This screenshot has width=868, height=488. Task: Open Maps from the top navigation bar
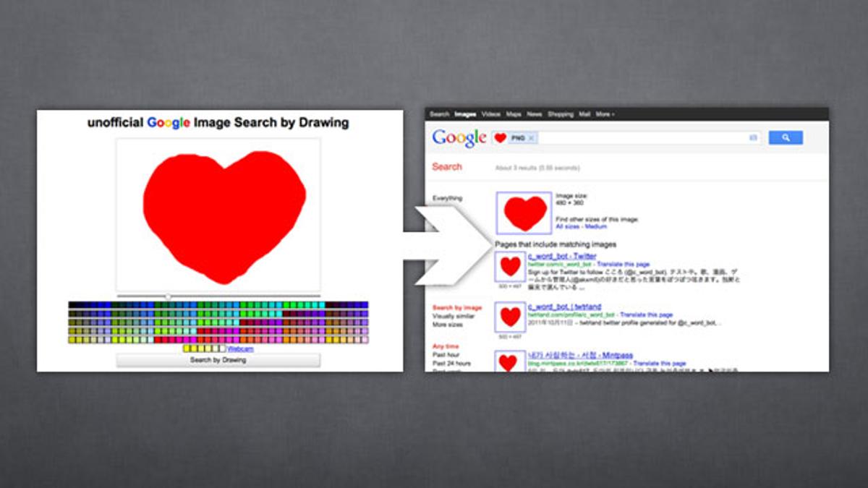(514, 114)
